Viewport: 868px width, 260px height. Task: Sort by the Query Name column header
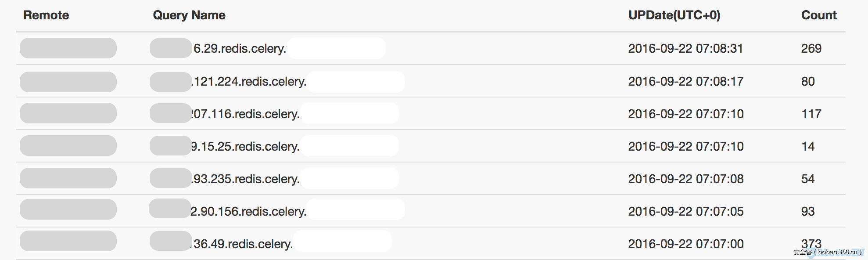(x=189, y=15)
